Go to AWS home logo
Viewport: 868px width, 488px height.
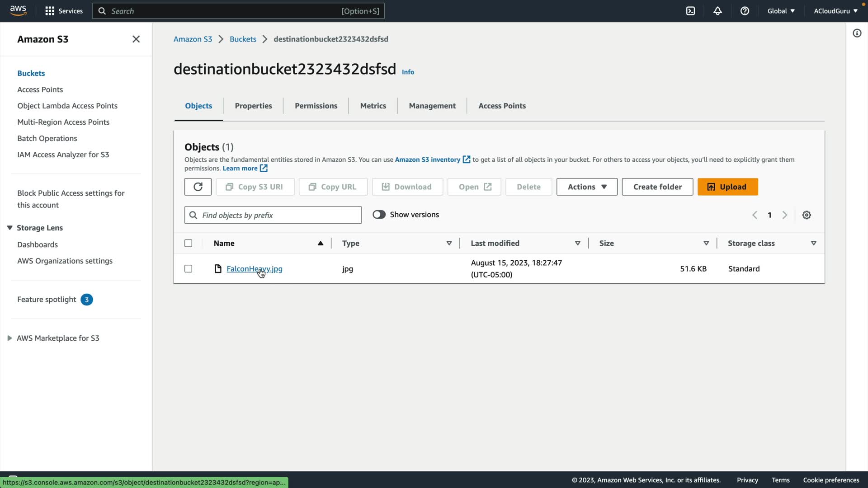[18, 10]
